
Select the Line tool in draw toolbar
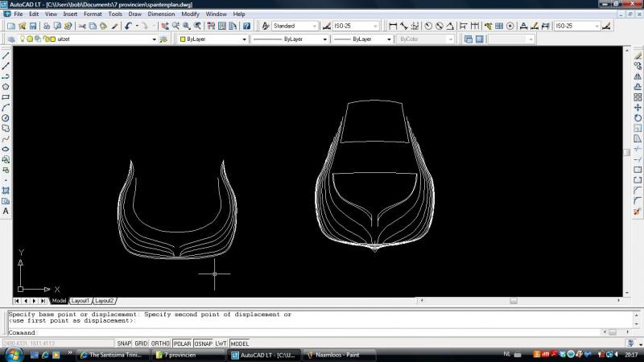pyautogui.click(x=6, y=56)
